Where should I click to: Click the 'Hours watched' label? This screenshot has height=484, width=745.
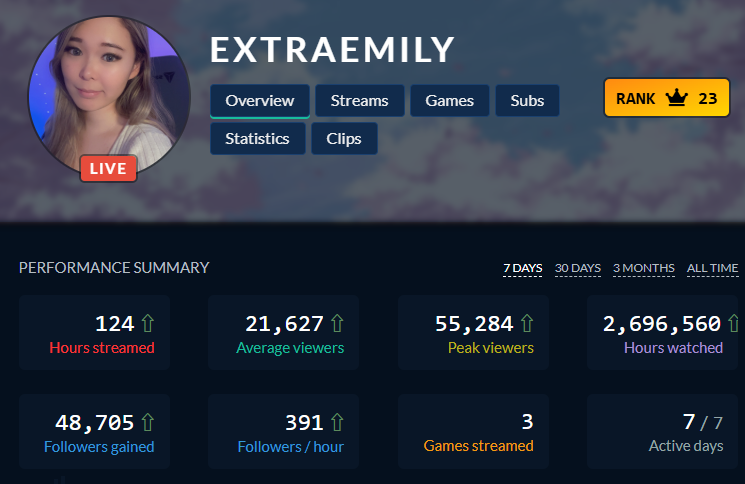click(x=674, y=348)
